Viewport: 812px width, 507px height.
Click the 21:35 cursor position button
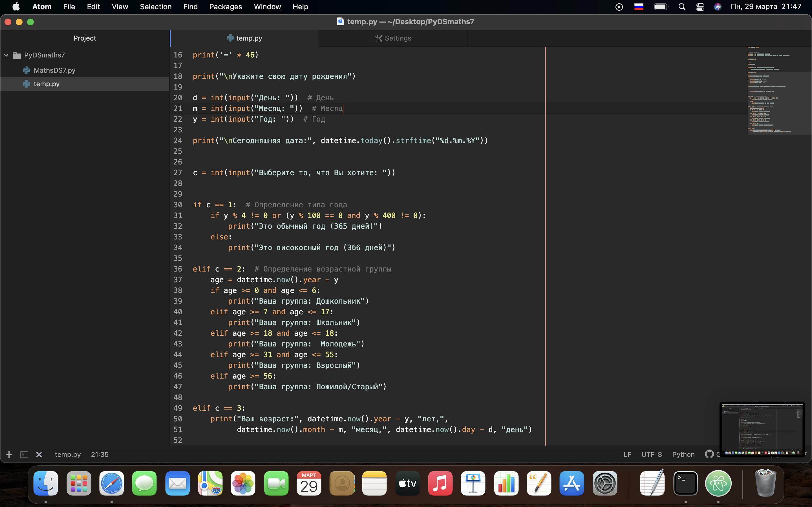(100, 454)
